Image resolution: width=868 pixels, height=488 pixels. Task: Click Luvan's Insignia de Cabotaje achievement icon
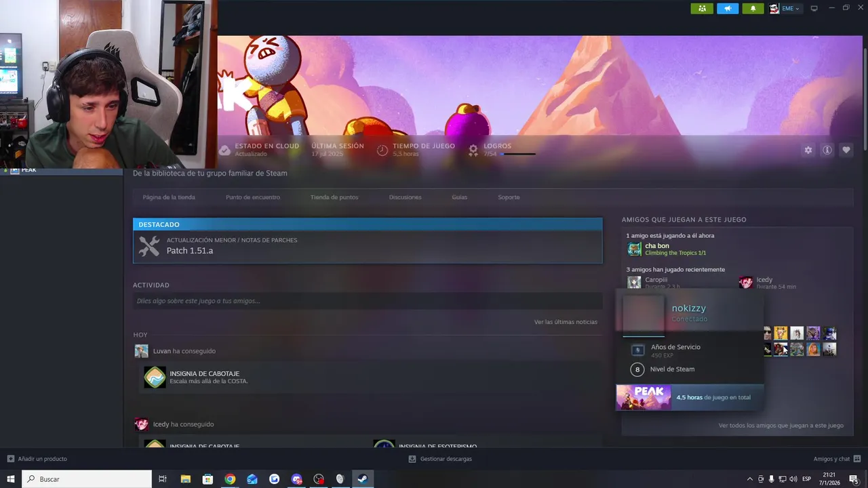[155, 377]
